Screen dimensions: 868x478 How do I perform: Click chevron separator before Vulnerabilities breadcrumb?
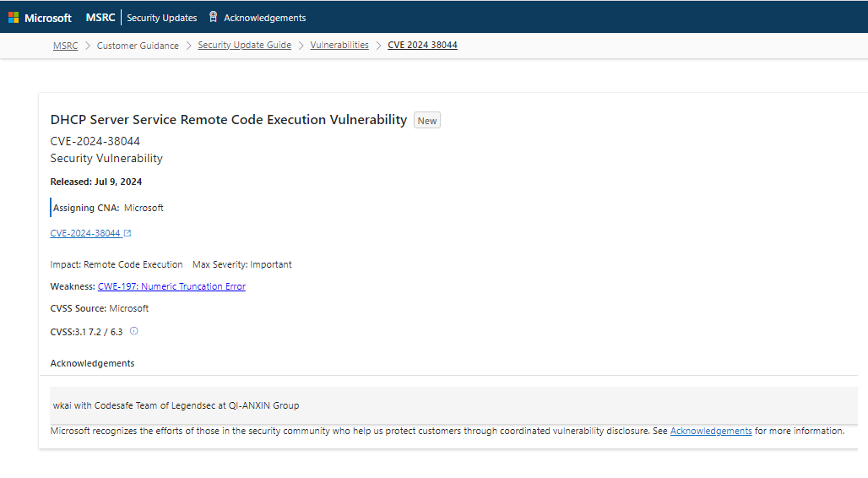(301, 46)
